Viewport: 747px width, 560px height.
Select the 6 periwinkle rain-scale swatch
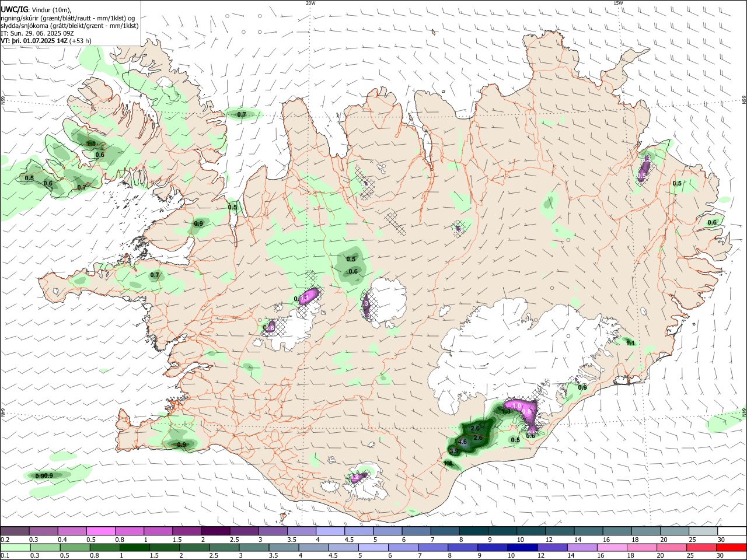click(403, 547)
